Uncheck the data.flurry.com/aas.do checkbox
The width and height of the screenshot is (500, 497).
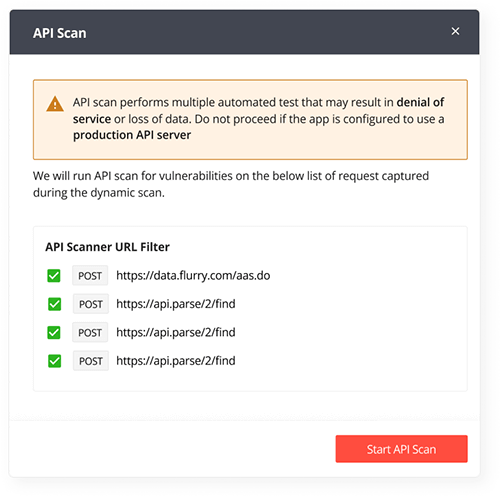click(x=54, y=276)
